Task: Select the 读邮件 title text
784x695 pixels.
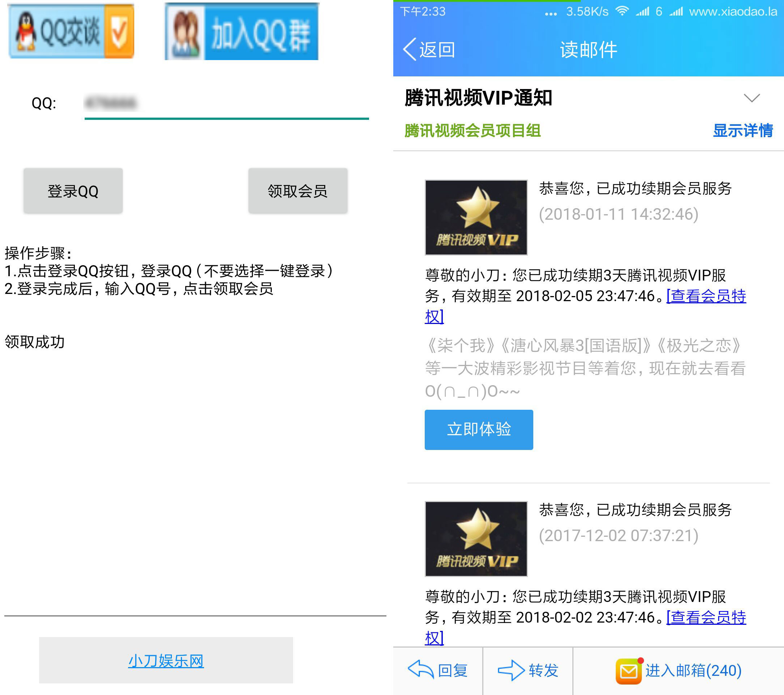Action: (x=589, y=50)
